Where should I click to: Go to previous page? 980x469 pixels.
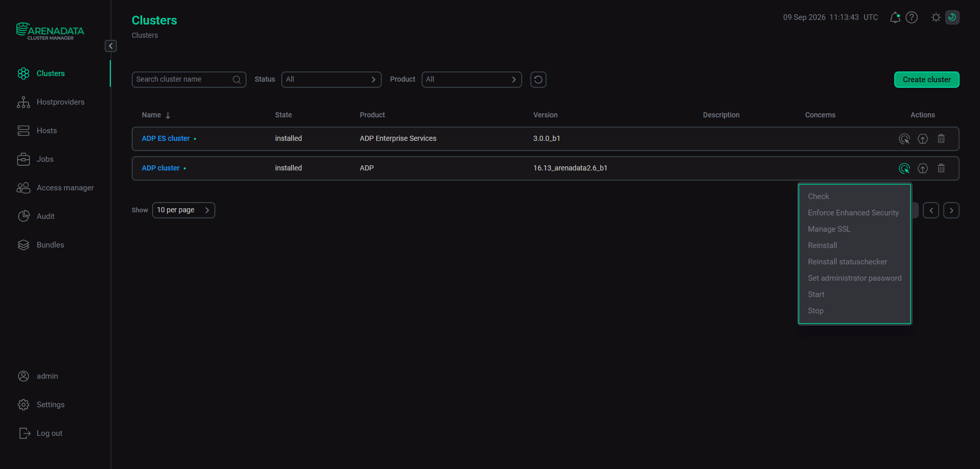[931, 210]
